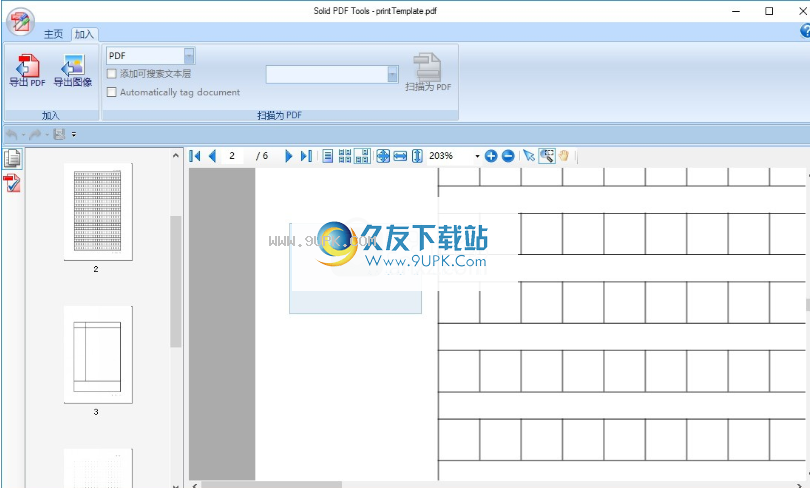Viewport: 810px width, 488px height.
Task: Click the fit height button
Action: coord(417,156)
